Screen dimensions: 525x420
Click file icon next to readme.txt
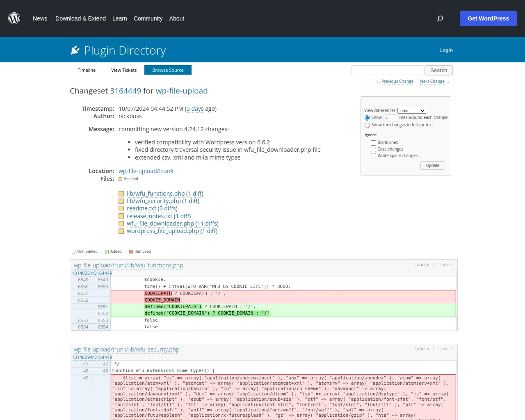coord(121,208)
